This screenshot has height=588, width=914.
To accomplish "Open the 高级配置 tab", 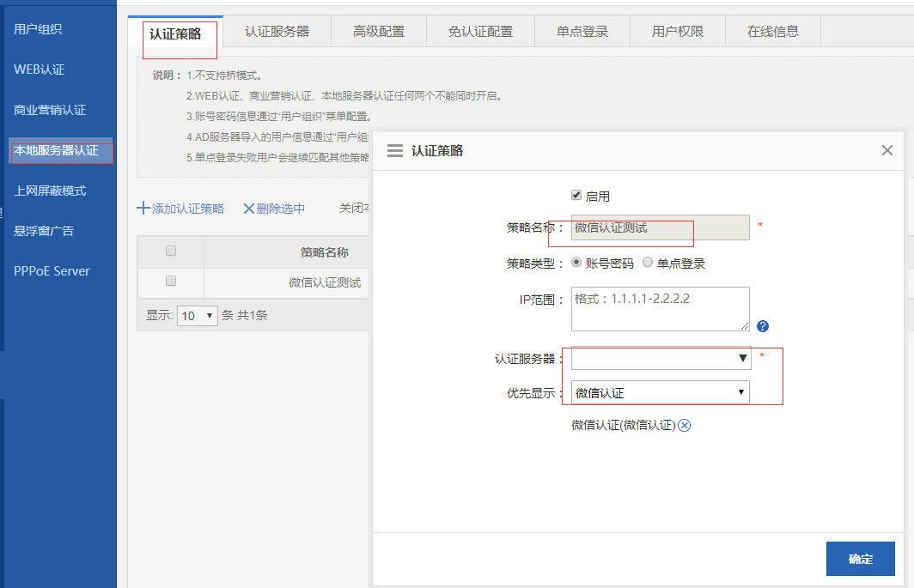I will 379,32.
